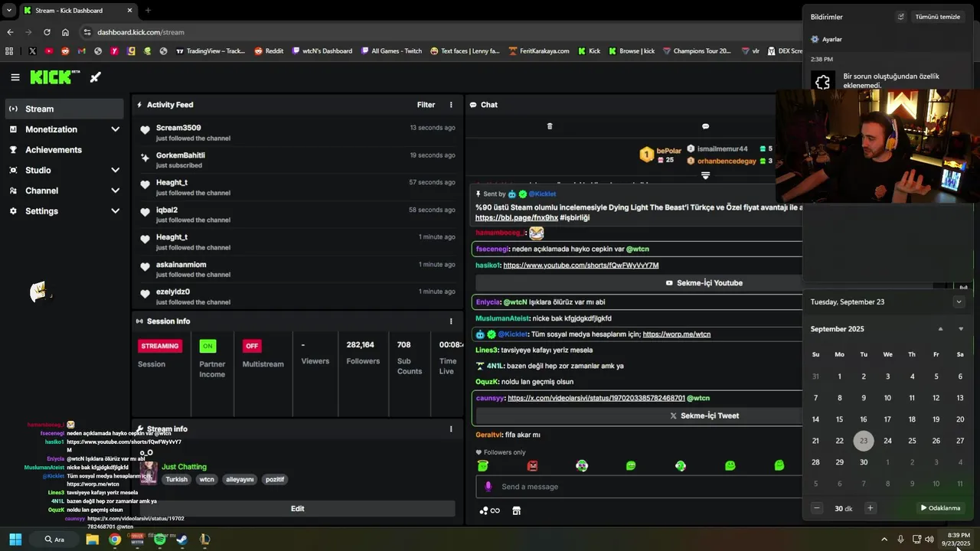Select the Stream item in sidebar
Screen dimensions: 980x551
64,109
